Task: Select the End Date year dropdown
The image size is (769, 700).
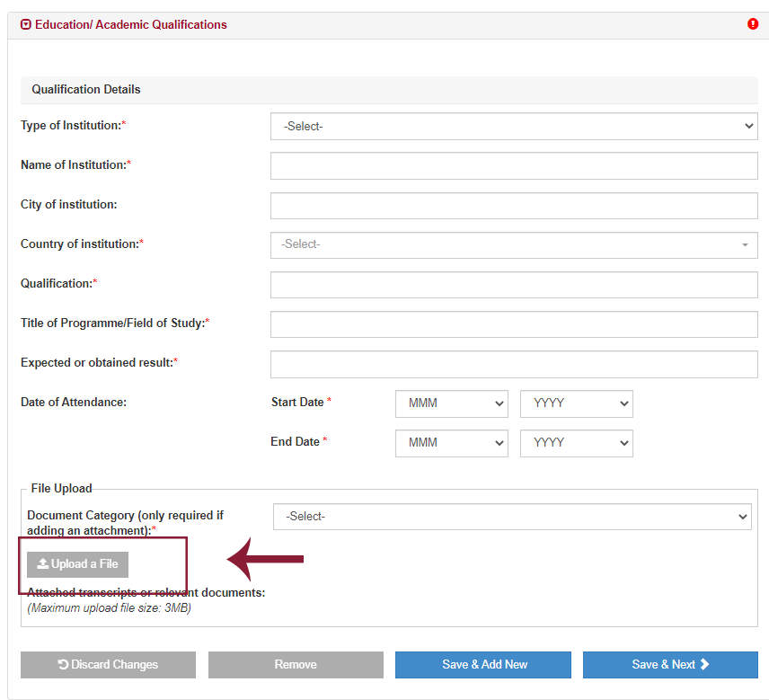Action: (576, 443)
